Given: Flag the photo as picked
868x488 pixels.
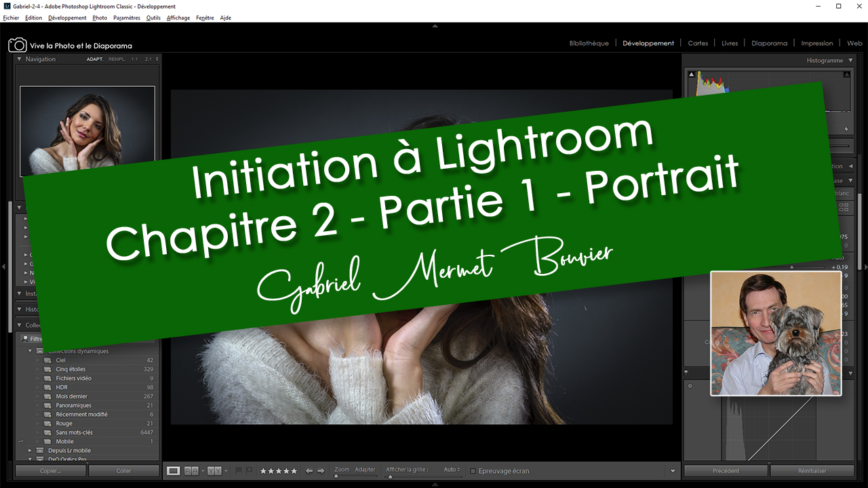Looking at the screenshot, I should (x=239, y=470).
